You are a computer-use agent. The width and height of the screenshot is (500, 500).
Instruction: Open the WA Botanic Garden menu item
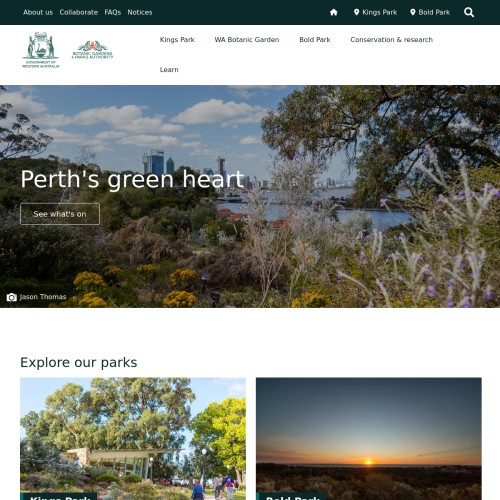point(247,40)
